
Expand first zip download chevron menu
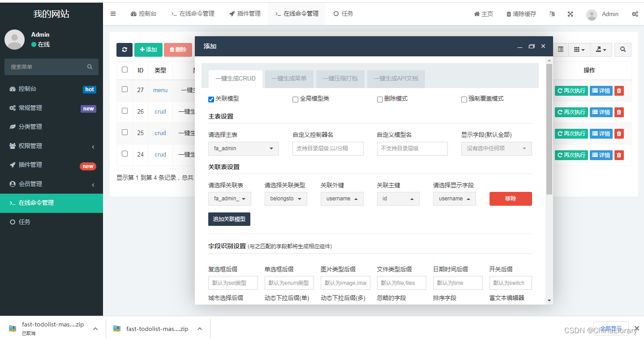95,329
